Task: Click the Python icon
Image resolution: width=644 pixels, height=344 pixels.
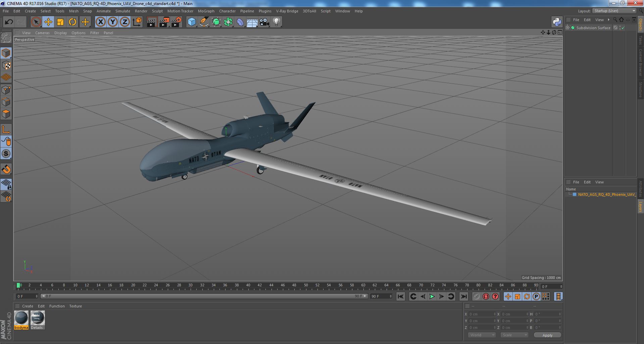Action: (x=557, y=22)
